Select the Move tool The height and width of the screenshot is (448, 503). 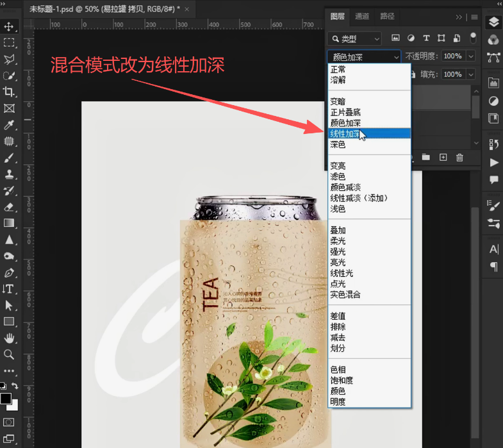click(9, 26)
